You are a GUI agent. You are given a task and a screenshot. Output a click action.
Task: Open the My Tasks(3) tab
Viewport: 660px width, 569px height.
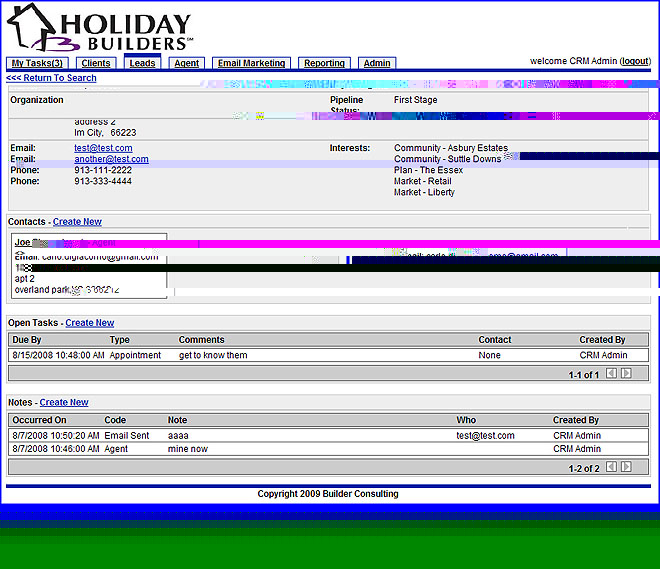37,63
